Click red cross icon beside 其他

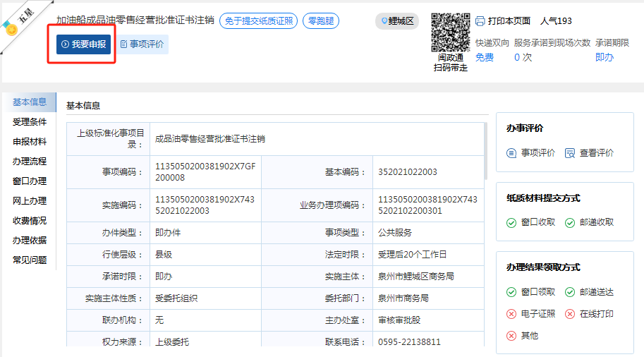click(512, 336)
